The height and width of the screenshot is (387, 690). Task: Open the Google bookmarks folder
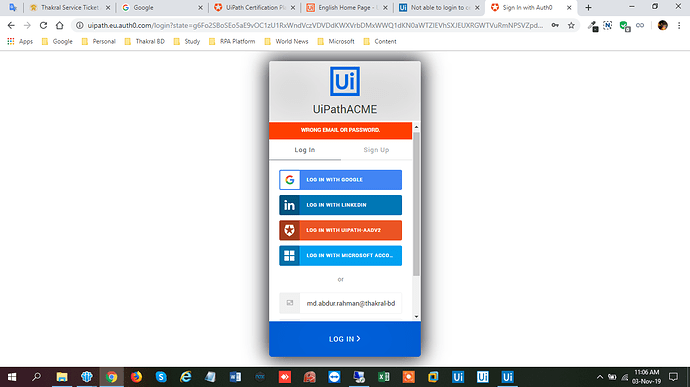57,41
